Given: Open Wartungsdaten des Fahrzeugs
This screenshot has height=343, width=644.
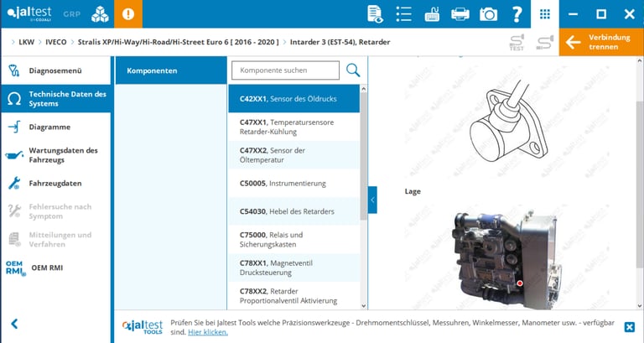Looking at the screenshot, I should tap(56, 155).
